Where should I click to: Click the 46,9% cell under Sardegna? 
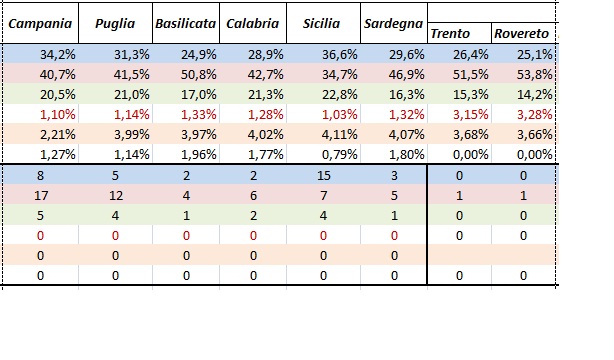[x=394, y=74]
